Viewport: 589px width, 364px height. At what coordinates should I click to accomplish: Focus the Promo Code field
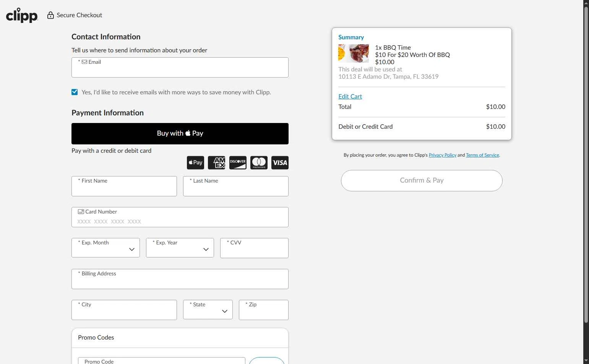(x=162, y=361)
